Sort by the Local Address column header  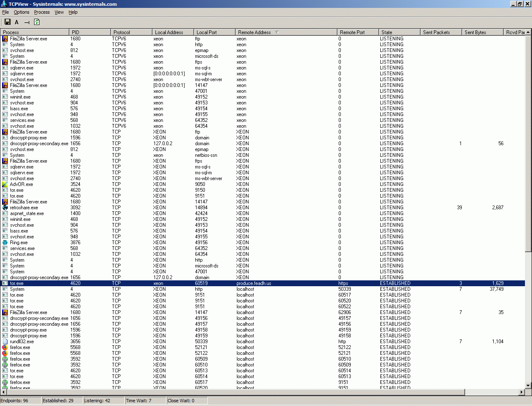(x=173, y=32)
